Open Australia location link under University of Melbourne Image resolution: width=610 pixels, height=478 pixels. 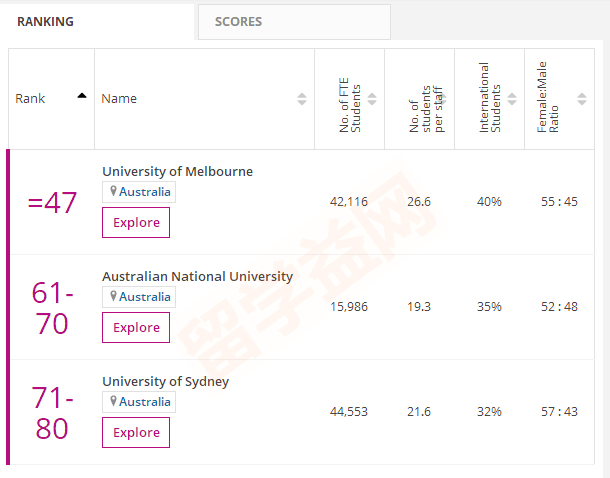(145, 192)
